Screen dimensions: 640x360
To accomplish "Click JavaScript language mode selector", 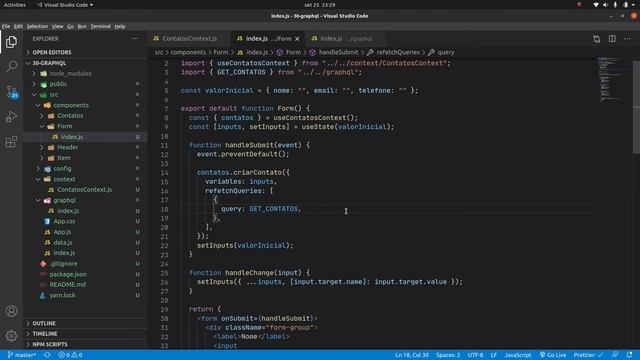I will 518,355.
